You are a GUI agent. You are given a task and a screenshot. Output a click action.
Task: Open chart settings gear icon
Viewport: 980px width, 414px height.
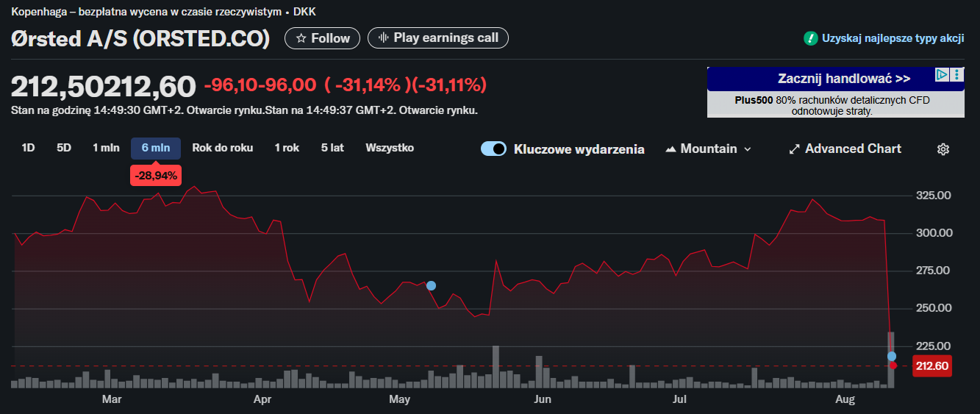(943, 149)
